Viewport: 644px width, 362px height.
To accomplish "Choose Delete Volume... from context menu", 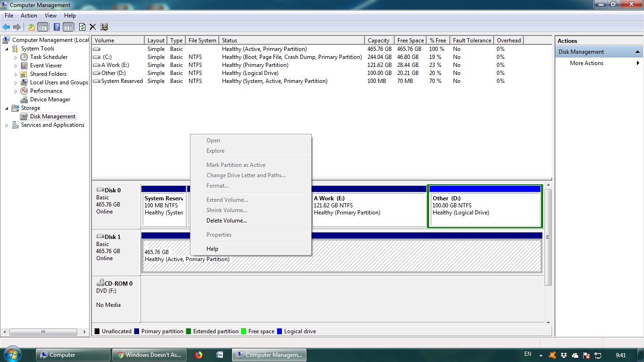I will click(227, 221).
